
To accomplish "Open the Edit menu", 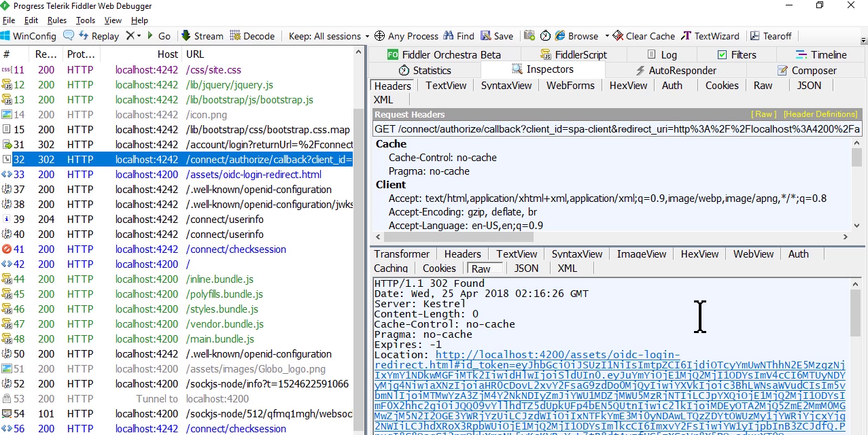I will 31,20.
